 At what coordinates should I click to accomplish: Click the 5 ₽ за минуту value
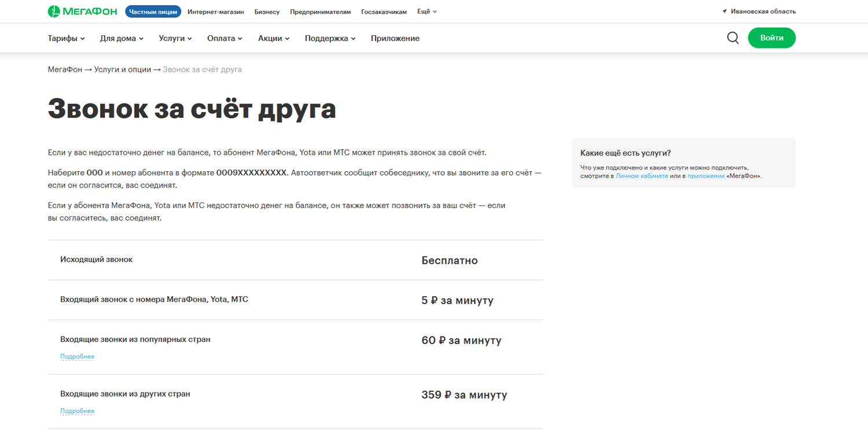pyautogui.click(x=457, y=301)
